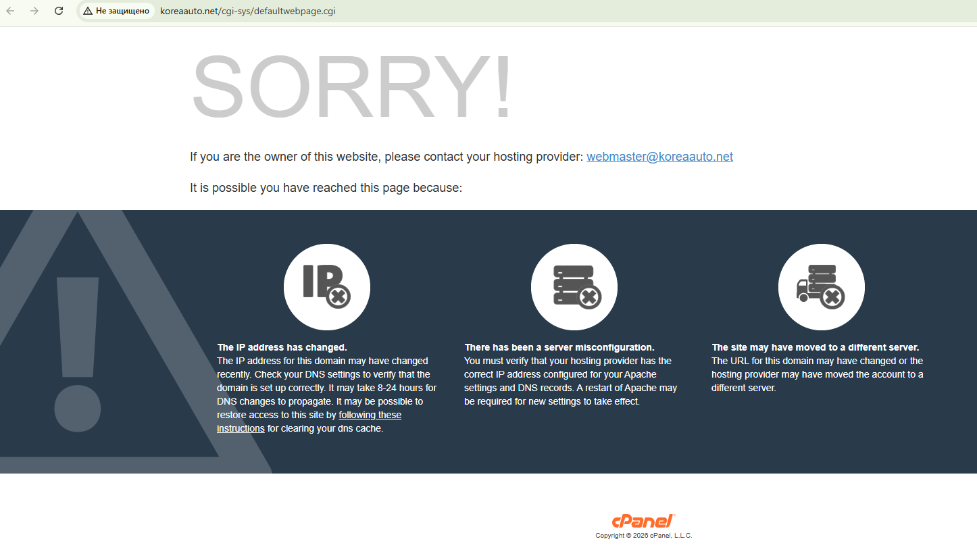Viewport: 977px width, 560px height.
Task: Click 'The site may have moved' heading
Action: (816, 347)
